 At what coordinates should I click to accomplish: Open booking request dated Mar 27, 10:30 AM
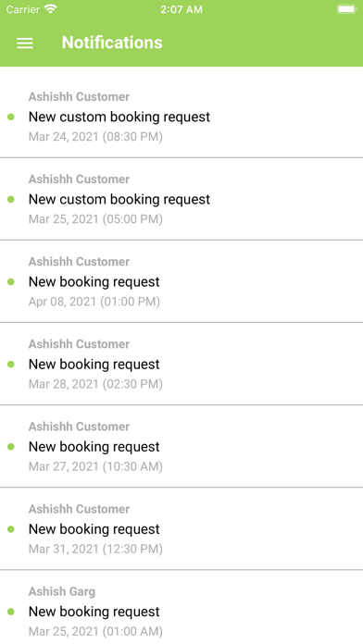tap(181, 446)
